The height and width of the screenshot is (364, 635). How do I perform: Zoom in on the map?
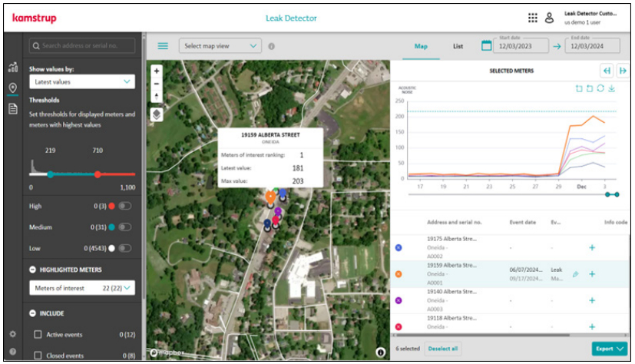pos(157,71)
